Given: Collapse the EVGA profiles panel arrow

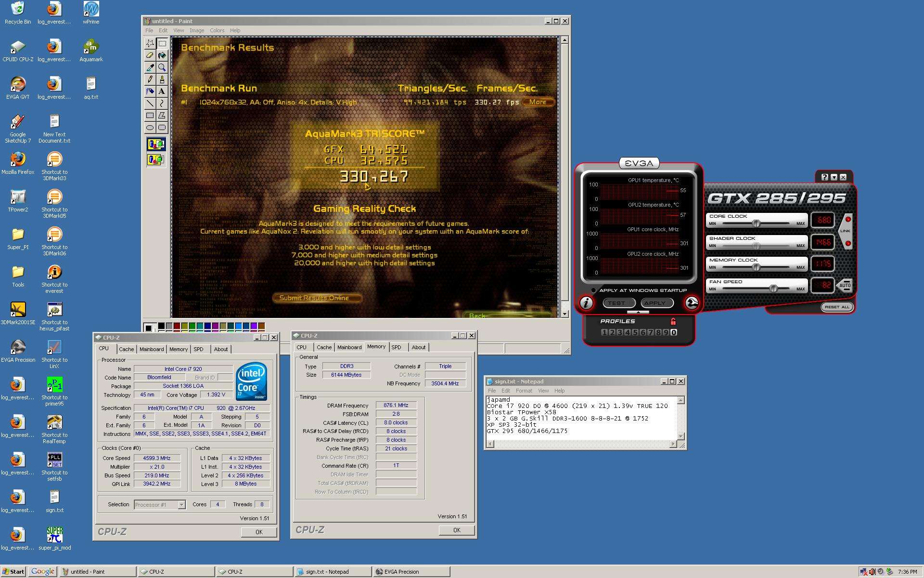Looking at the screenshot, I should [x=638, y=312].
